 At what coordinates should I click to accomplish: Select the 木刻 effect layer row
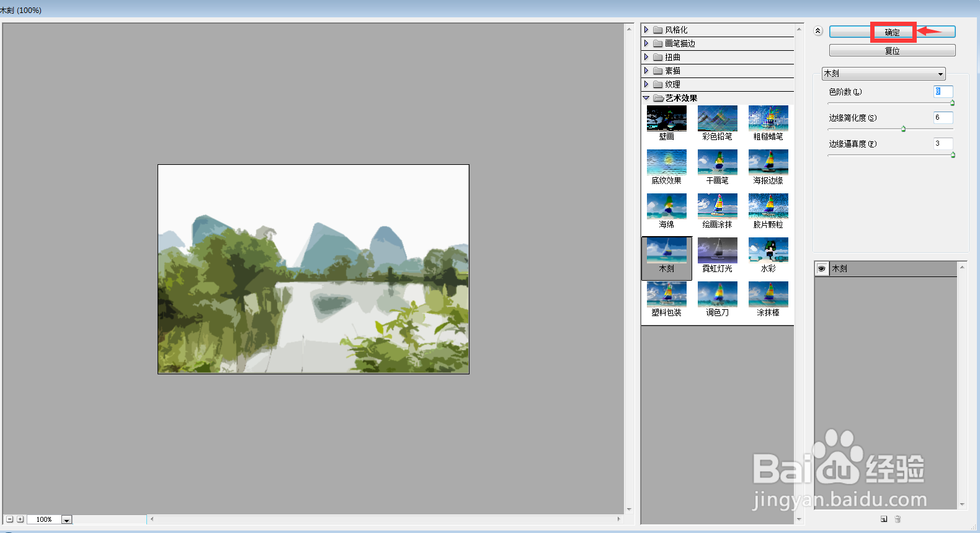click(886, 268)
